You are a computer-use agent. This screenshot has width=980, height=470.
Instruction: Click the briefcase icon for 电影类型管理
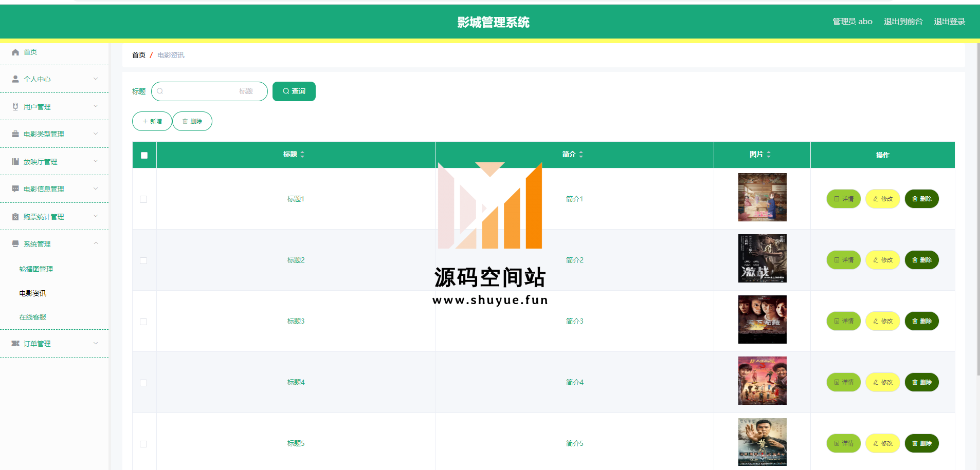click(x=15, y=134)
